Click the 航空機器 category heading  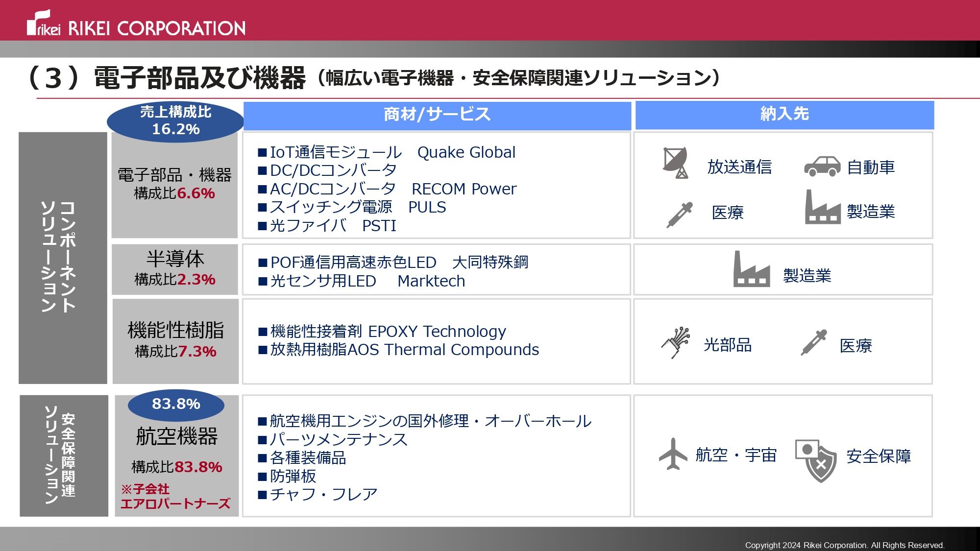click(x=177, y=436)
